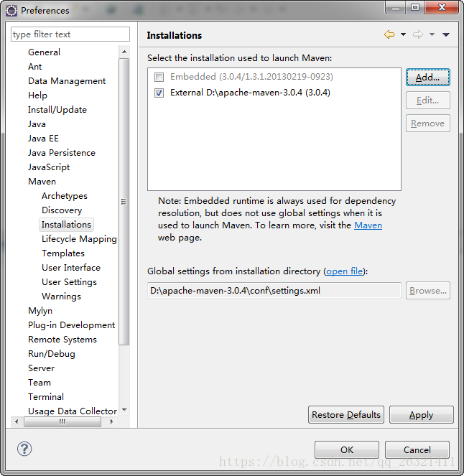Open Maven Archetypes page

click(x=65, y=196)
